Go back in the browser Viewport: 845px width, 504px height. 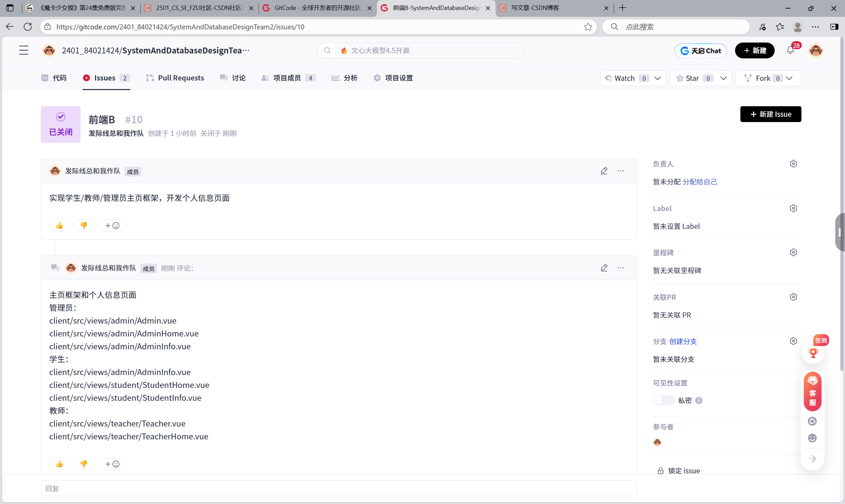10,27
